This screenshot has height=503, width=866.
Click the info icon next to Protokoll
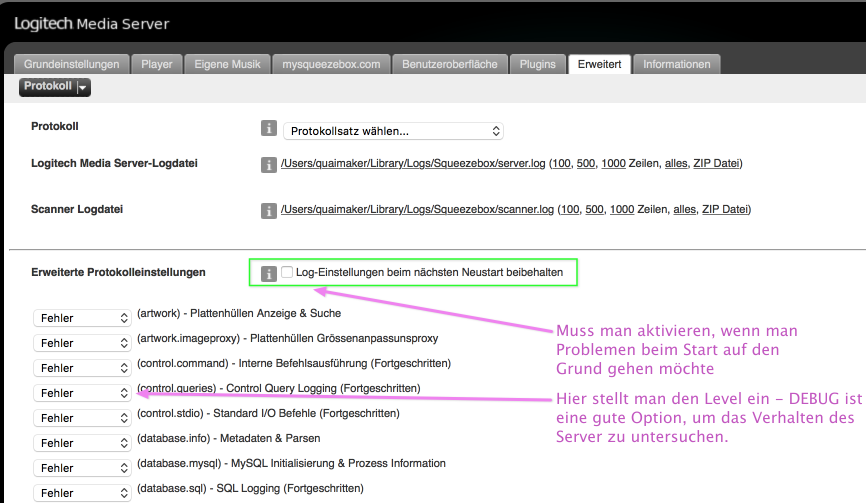pyautogui.click(x=268, y=129)
